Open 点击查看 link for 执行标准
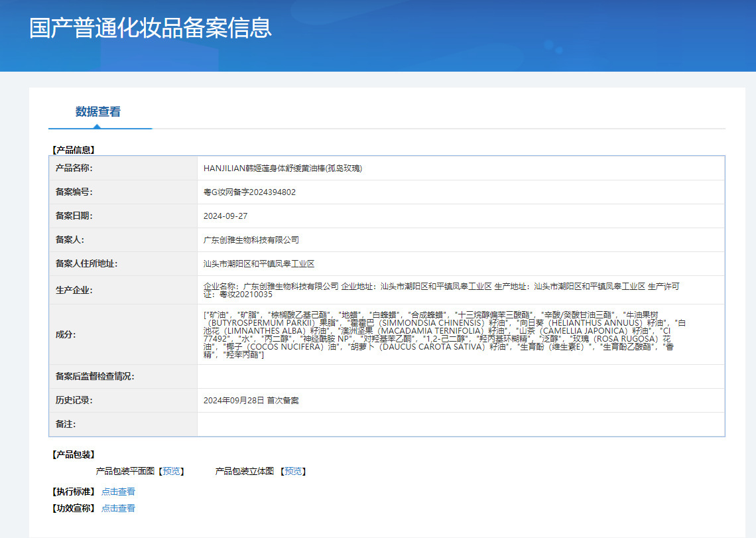 118,492
